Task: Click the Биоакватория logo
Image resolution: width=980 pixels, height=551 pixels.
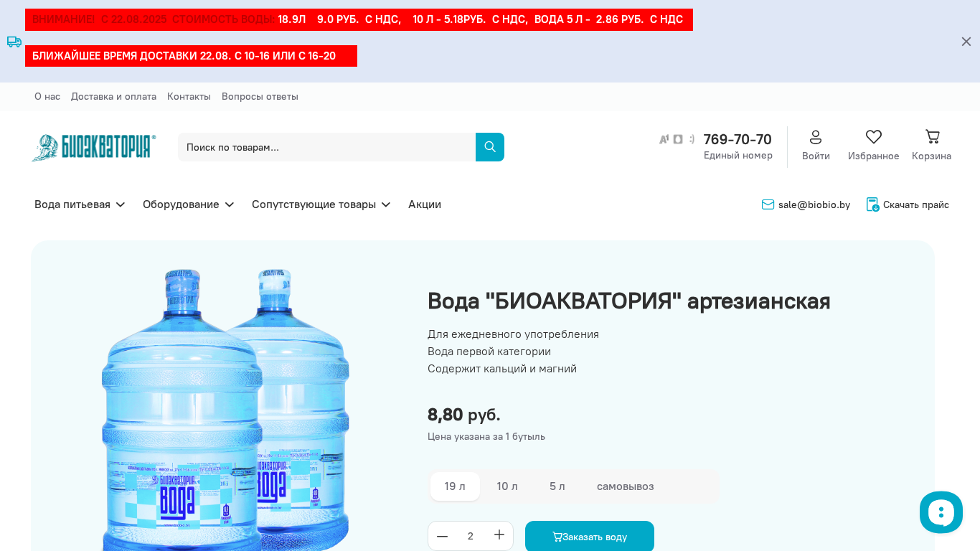Action: point(94,147)
